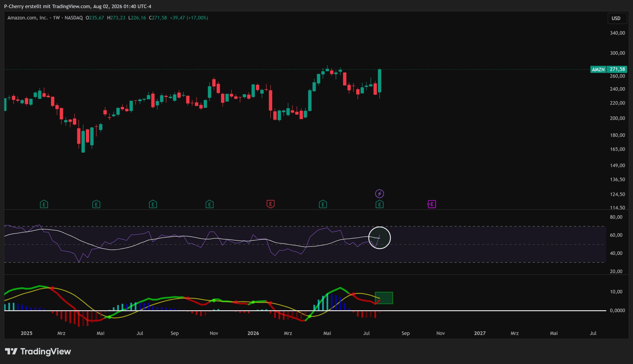Open the earnings marker near May 2025
The width and height of the screenshot is (633, 364).
click(96, 204)
